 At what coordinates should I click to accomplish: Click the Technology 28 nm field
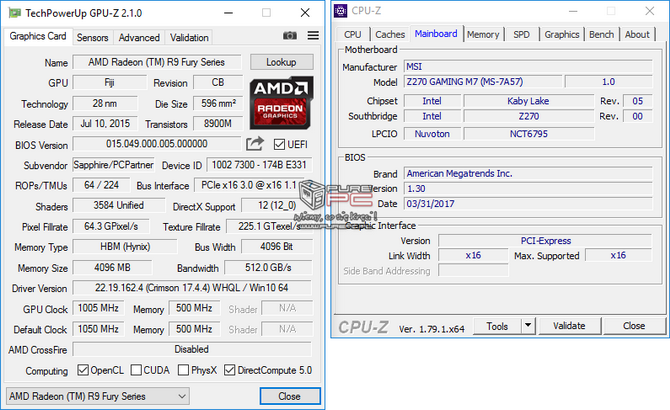click(x=105, y=103)
